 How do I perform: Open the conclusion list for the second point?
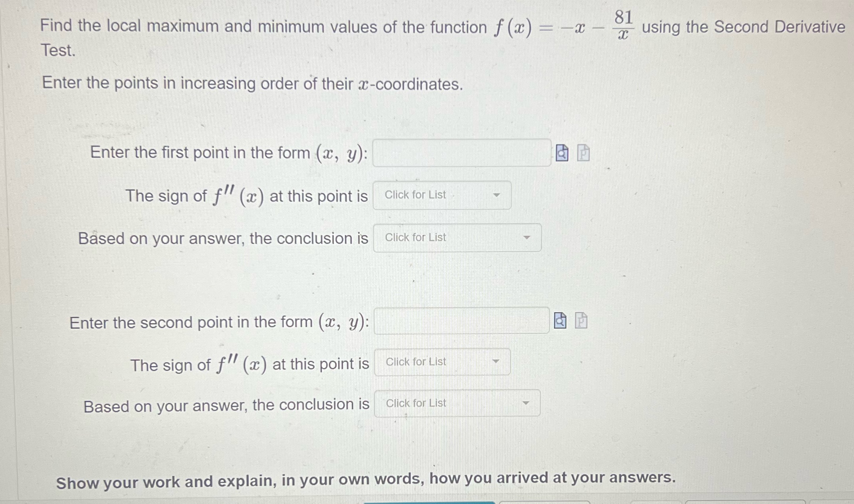click(x=457, y=403)
